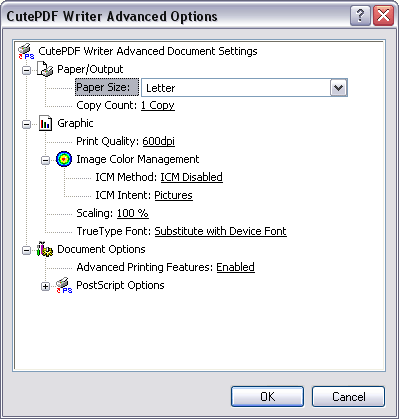The image size is (399, 419).
Task: Click the ICM Disabled value
Action: coord(192,177)
